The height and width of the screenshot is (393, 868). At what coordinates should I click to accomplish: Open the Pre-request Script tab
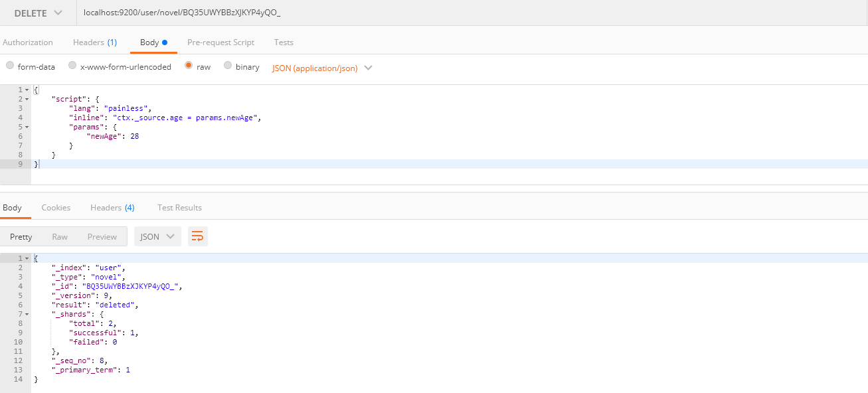[220, 42]
